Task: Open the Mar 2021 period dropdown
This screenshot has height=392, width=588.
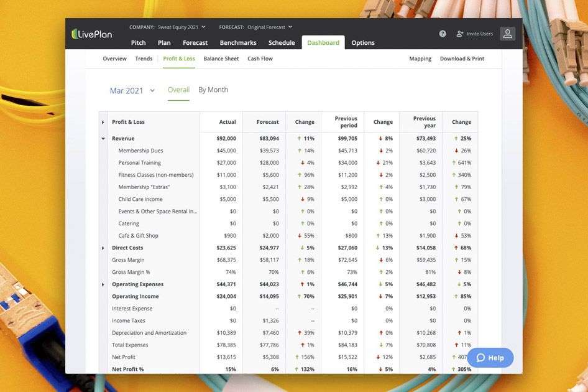Action: tap(132, 90)
